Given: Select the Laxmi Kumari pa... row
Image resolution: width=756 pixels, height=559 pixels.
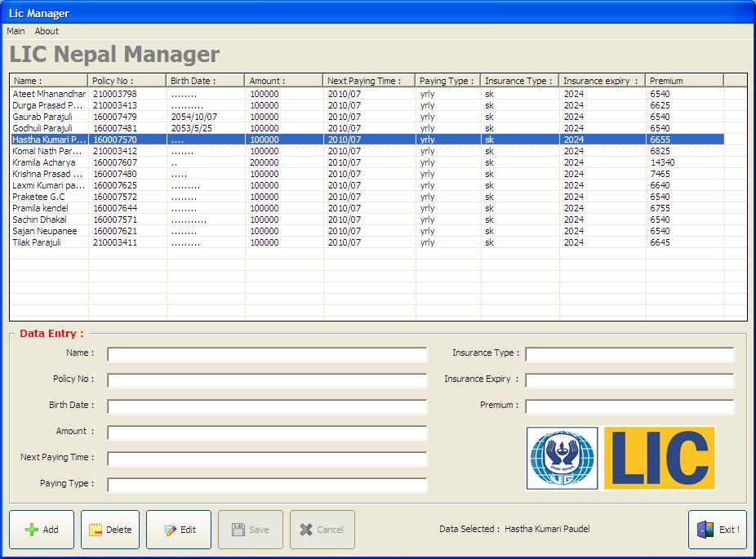Looking at the screenshot, I should pos(367,185).
